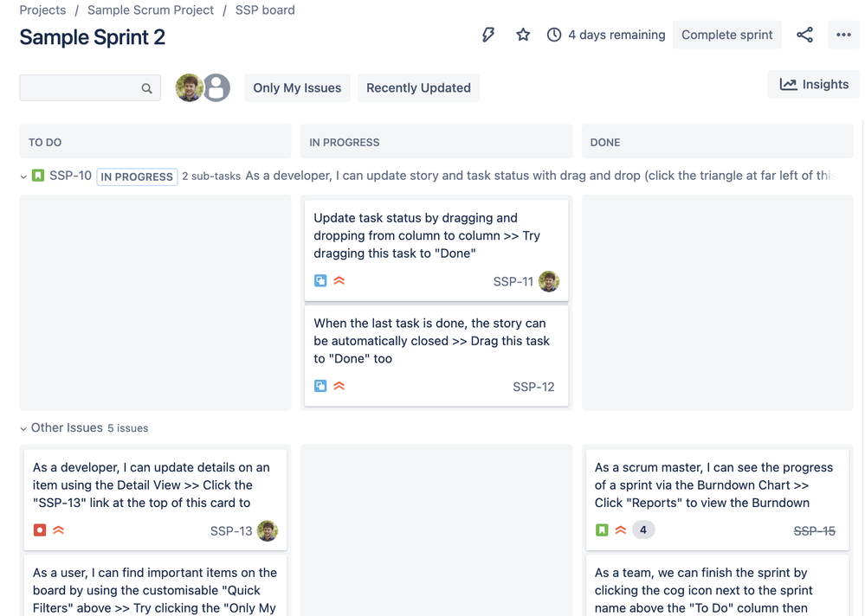Open the SSP-13 issue key

231,531
